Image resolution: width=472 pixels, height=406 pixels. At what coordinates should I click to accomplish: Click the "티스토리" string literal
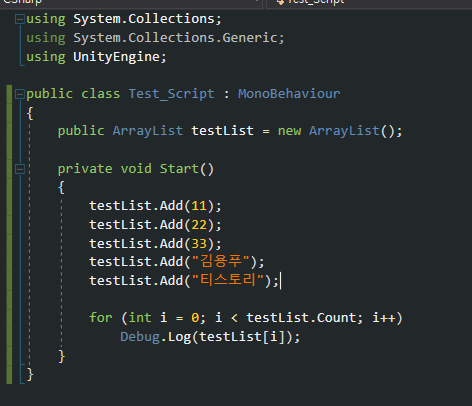coord(228,280)
